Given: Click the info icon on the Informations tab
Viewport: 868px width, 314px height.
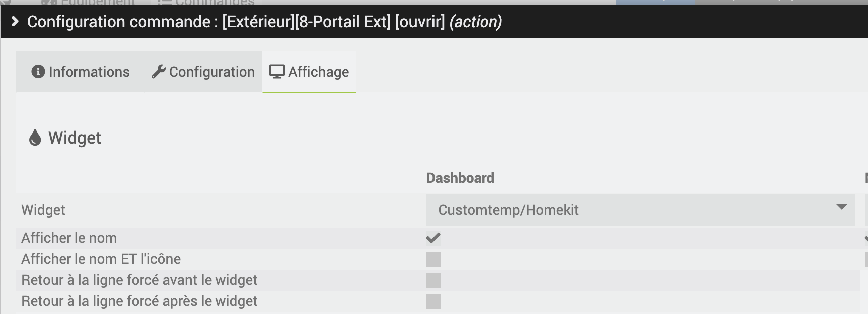Looking at the screenshot, I should tap(38, 71).
